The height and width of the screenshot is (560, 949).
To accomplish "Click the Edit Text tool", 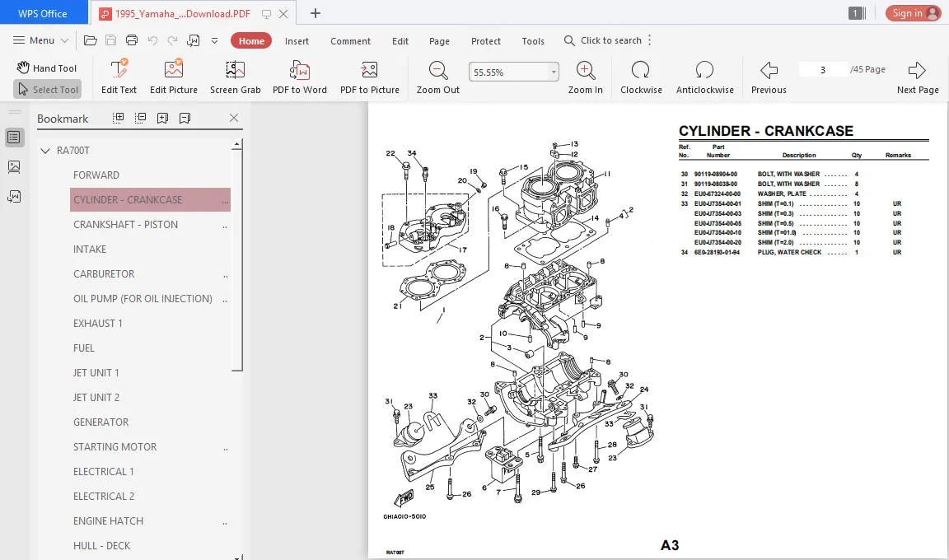I will point(119,77).
